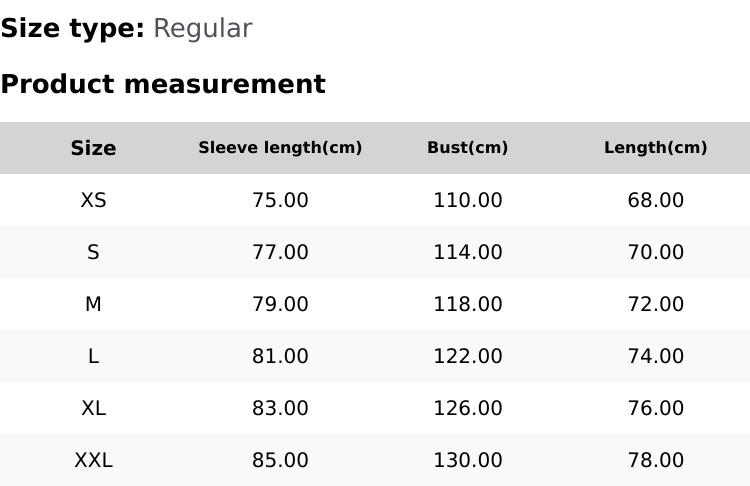Click the Bust(cm) column header
750x486 pixels.
click(467, 148)
